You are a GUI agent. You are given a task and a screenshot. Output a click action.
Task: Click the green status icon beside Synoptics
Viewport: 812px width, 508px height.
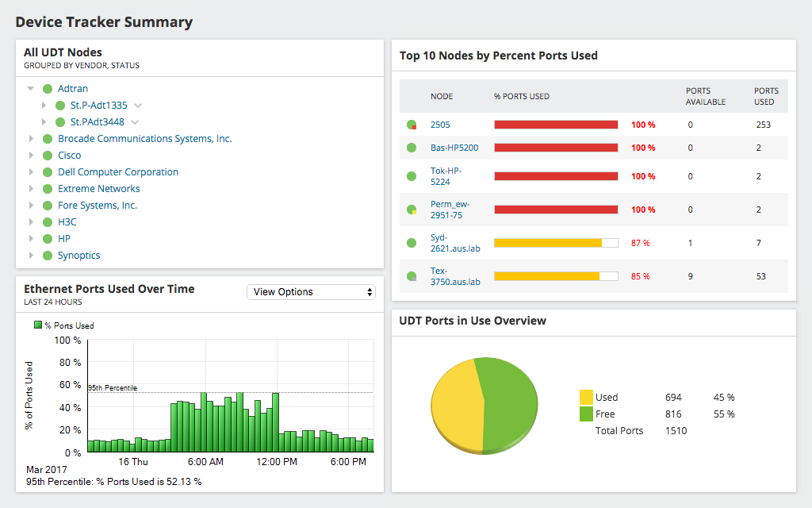pyautogui.click(x=48, y=255)
